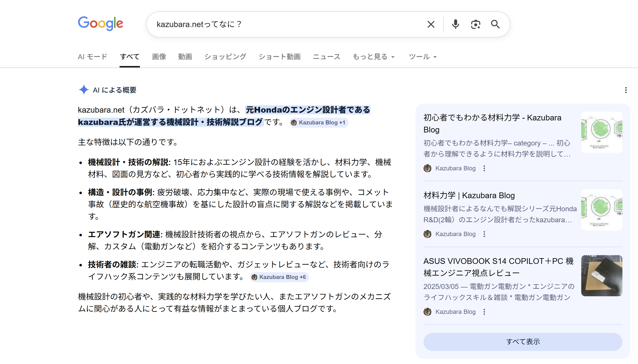638x364 pixels.
Task: Clear the search query with the X icon
Action: 431,24
